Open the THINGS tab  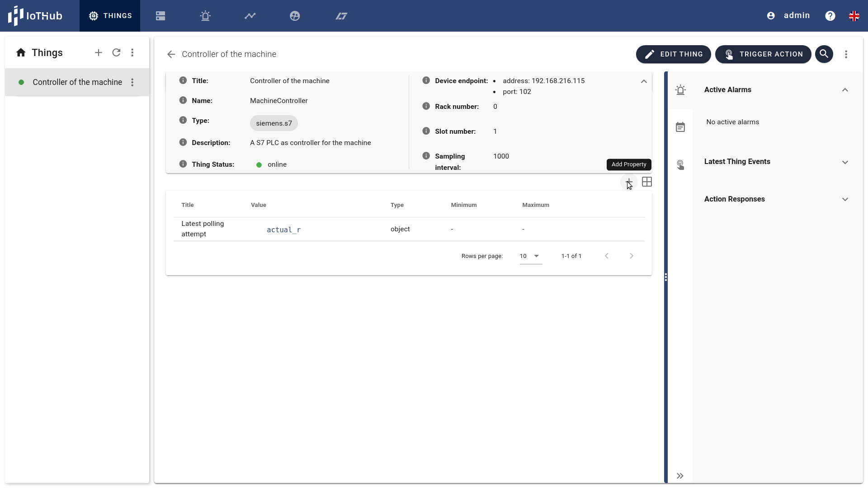click(110, 16)
